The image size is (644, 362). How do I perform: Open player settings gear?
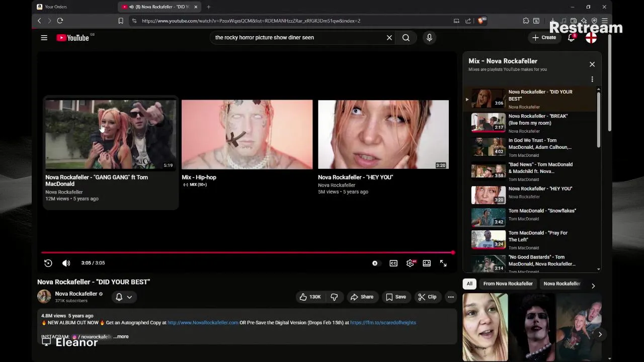coord(411,263)
